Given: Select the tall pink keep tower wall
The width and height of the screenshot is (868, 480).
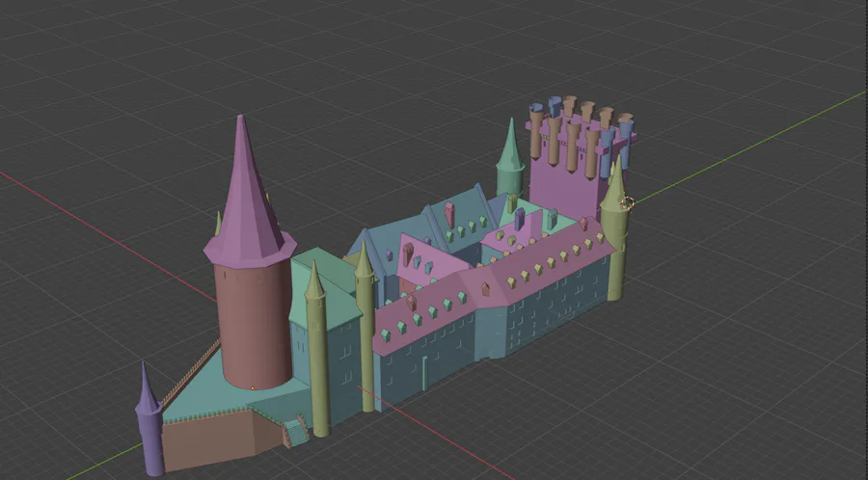Looking at the screenshot, I should point(564,185).
